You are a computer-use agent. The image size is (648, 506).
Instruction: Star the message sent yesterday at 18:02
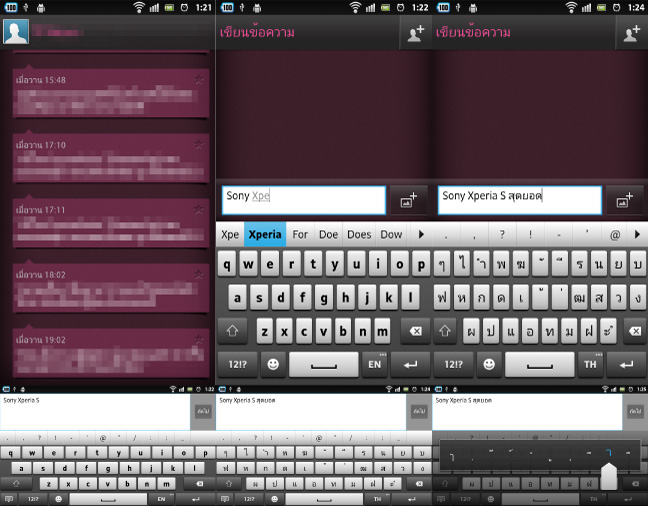(x=199, y=274)
